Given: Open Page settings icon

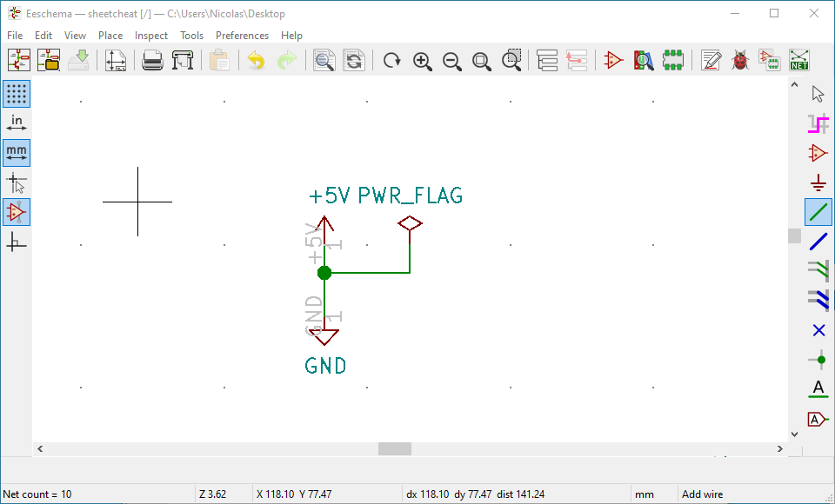Looking at the screenshot, I should point(116,60).
